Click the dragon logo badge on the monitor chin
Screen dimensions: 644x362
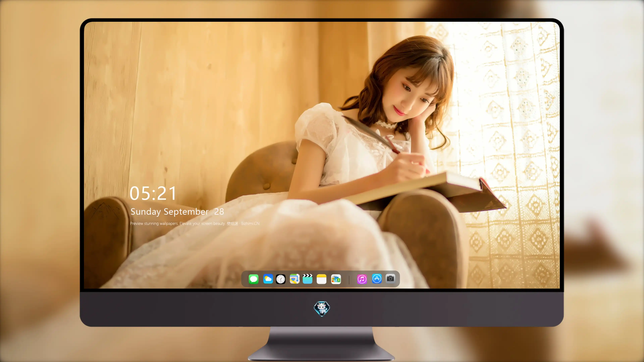(322, 309)
